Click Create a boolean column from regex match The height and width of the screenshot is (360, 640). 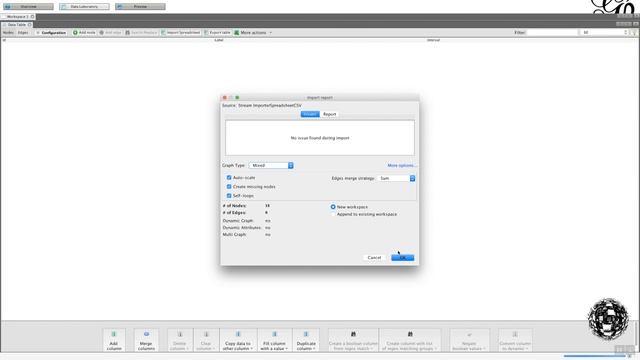click(353, 340)
